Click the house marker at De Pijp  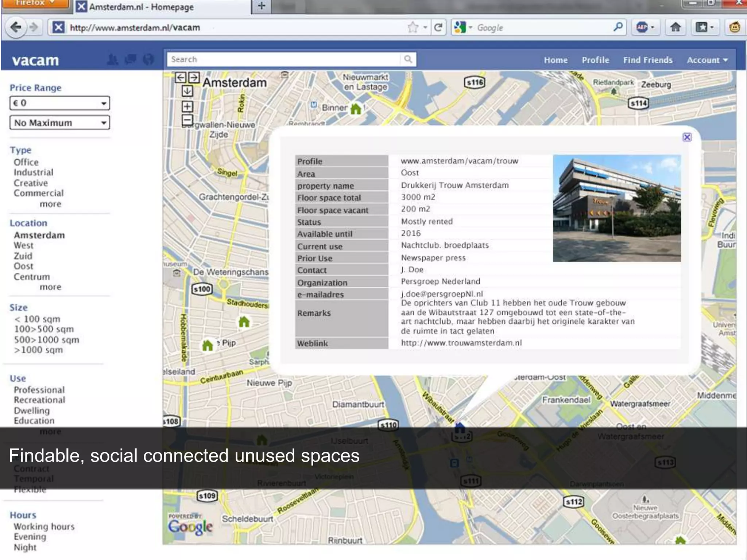(208, 345)
